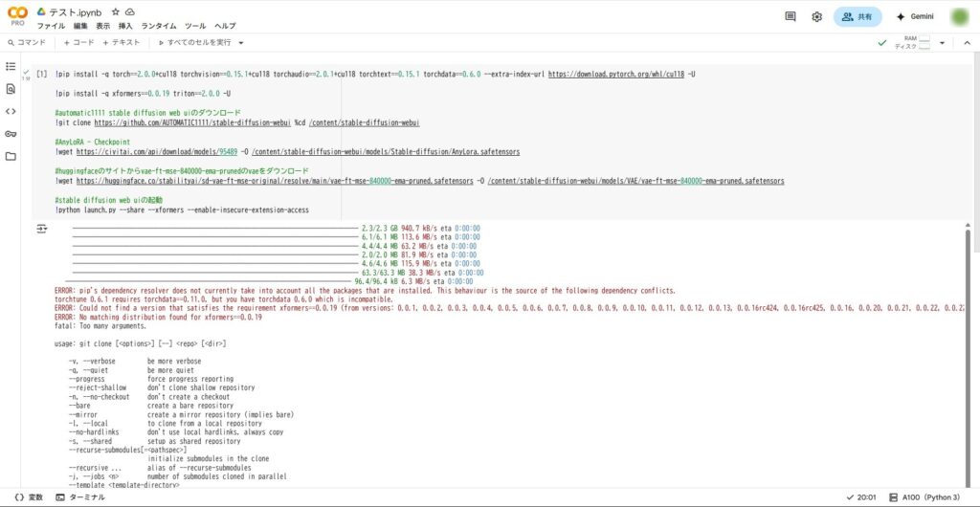This screenshot has width=980, height=507.
Task: Open the ランタイム menu
Action: pyautogui.click(x=159, y=26)
